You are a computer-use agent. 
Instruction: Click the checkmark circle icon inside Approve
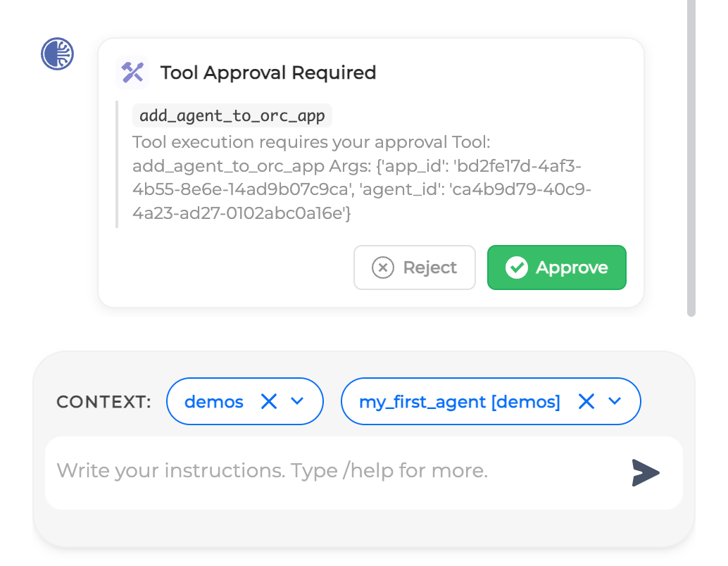[x=517, y=268]
